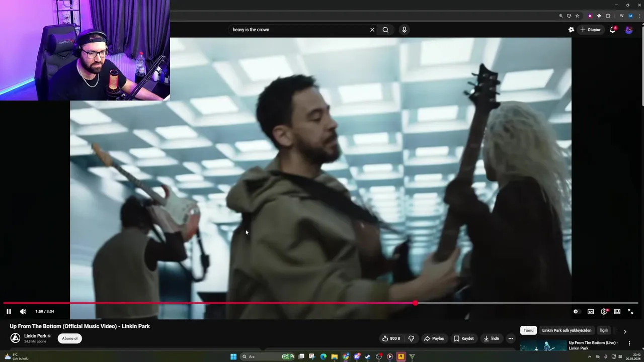
Task: Like the video with thumbs-up 800 B
Action: pos(391,338)
